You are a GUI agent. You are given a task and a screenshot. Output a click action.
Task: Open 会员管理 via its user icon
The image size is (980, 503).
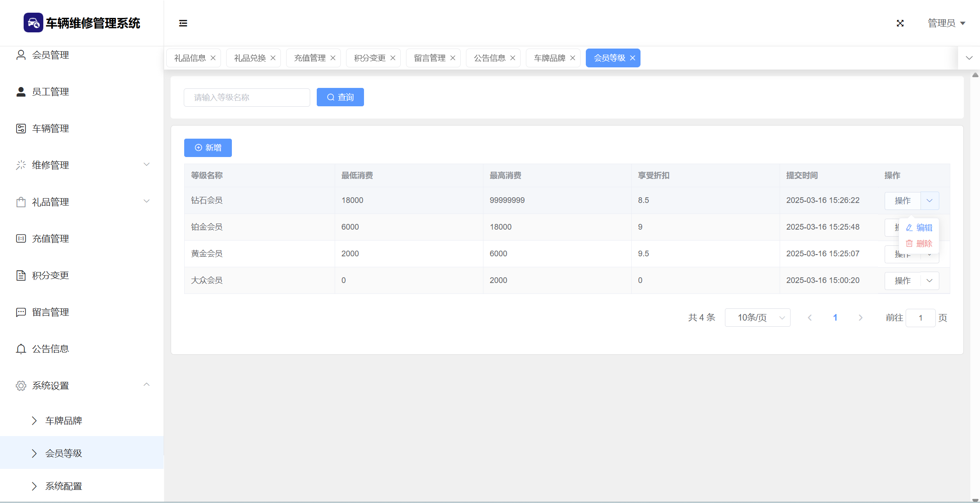pyautogui.click(x=21, y=55)
